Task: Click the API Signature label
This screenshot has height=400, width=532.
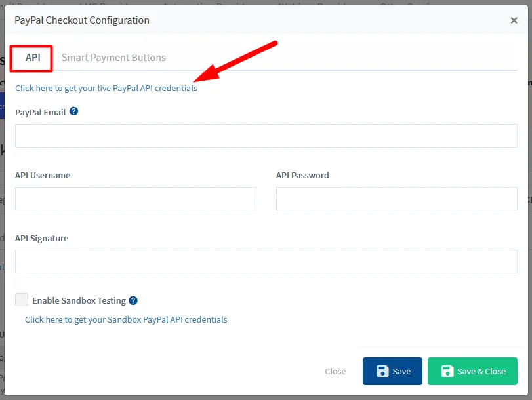Action: 42,239
